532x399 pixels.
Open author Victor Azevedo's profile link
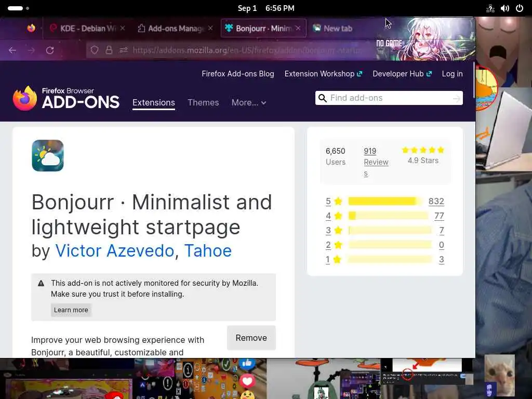point(115,251)
